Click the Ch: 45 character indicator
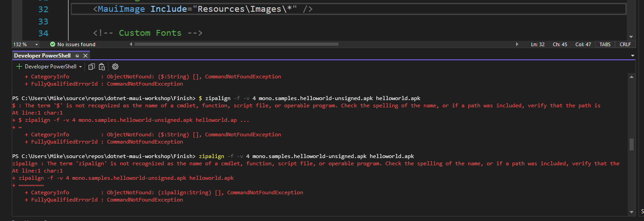The image size is (644, 221). (x=559, y=44)
